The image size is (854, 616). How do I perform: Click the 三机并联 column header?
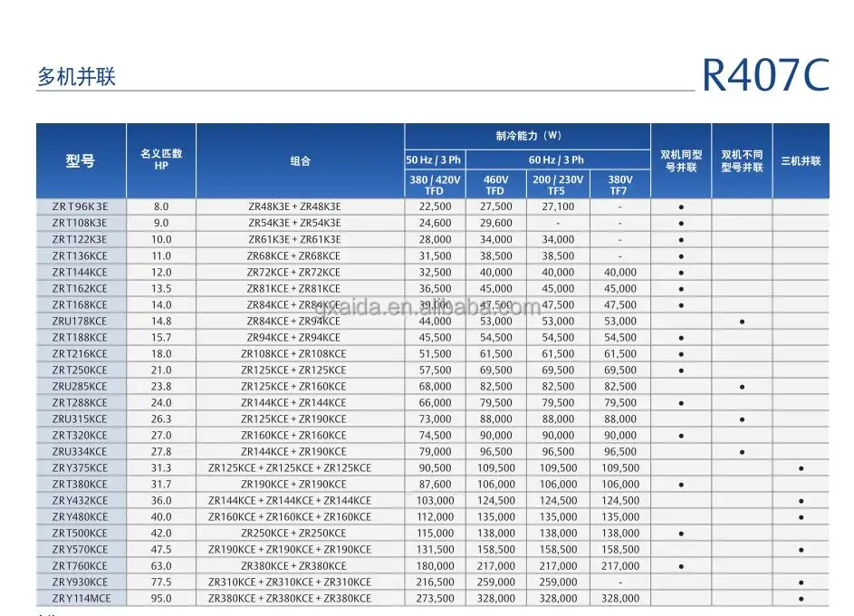(801, 161)
